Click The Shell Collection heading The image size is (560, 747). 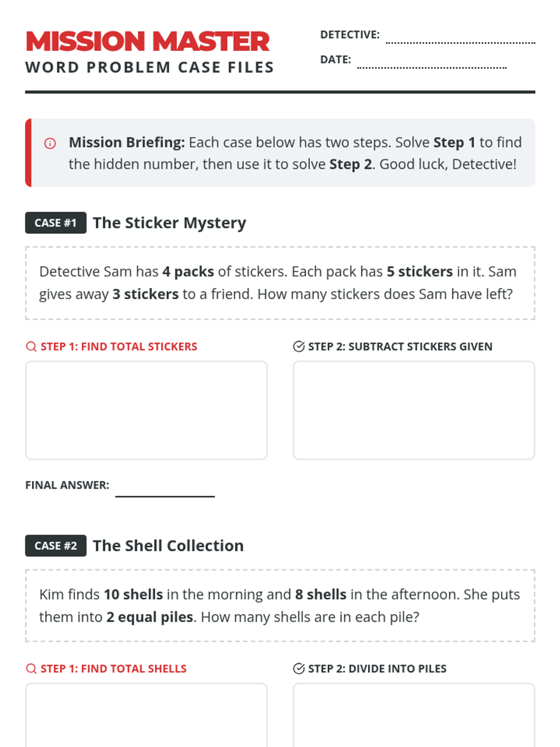168,545
